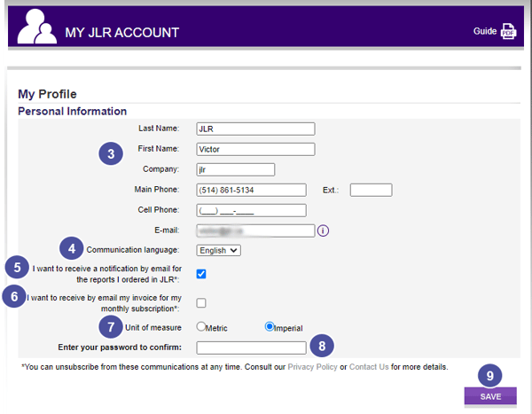Click the Guide link text
The height and width of the screenshot is (414, 532).
click(x=485, y=31)
